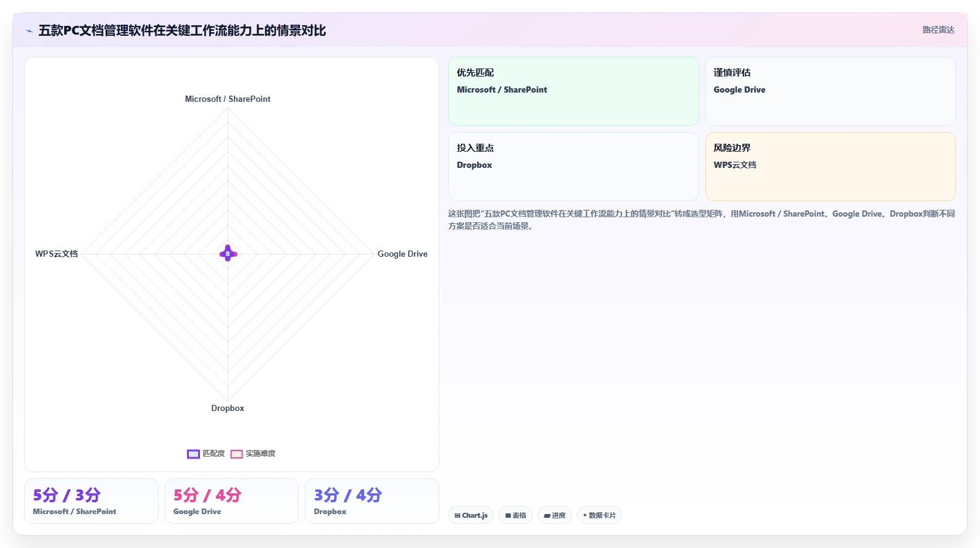Click the 进度 tag chip
Image resolution: width=980 pixels, height=548 pixels.
pyautogui.click(x=554, y=515)
